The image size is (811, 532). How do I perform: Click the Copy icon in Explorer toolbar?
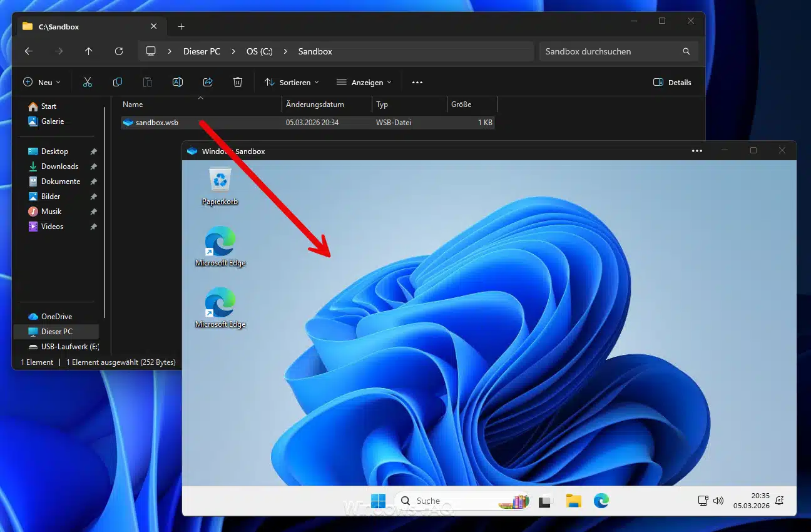pos(118,82)
